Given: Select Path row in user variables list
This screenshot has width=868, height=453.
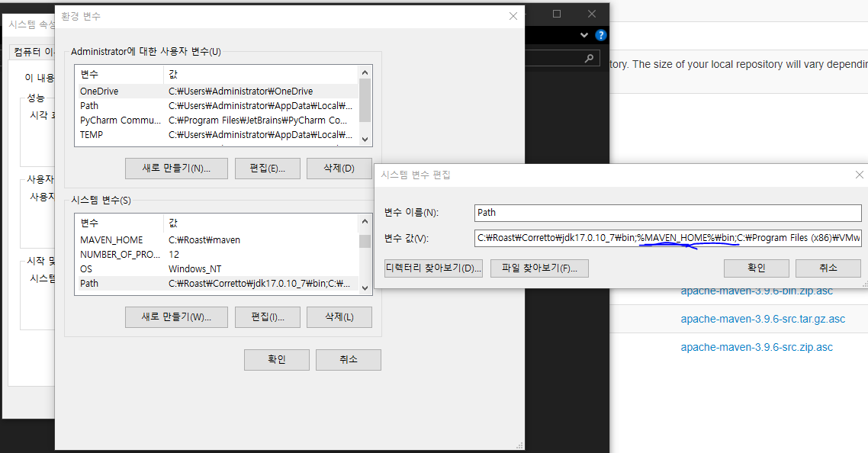Looking at the screenshot, I should pyautogui.click(x=217, y=106).
